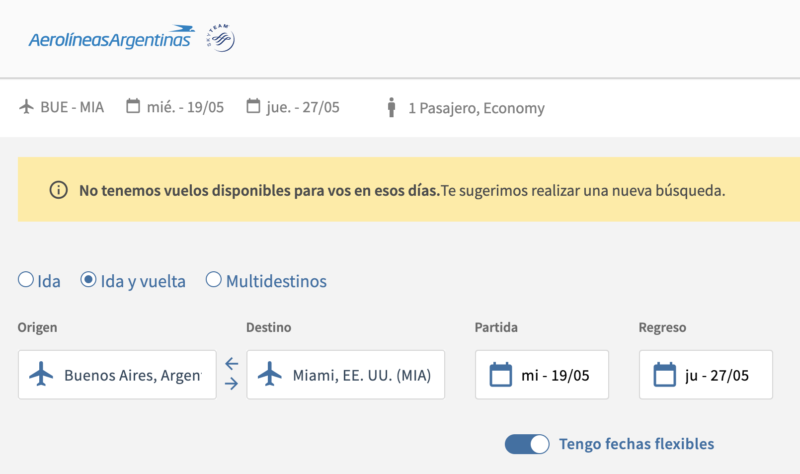800x474 pixels.
Task: Click the passenger icon in summary bar
Action: pos(392,108)
